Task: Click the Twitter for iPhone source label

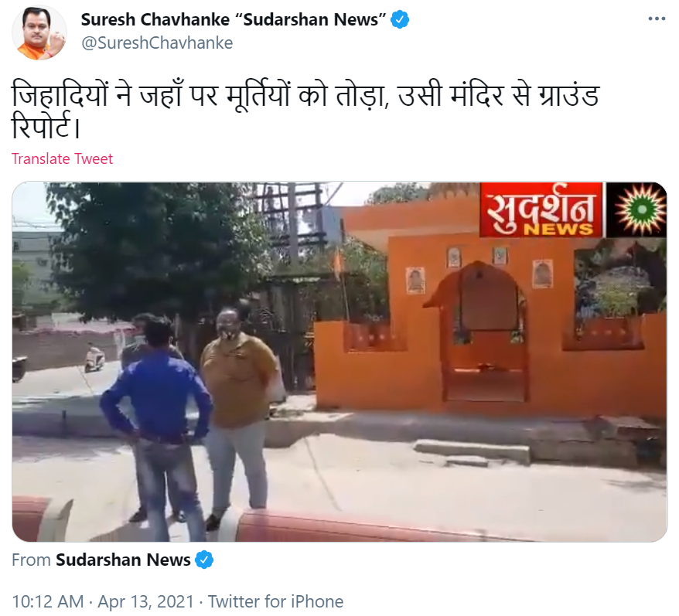Action: coord(275,602)
